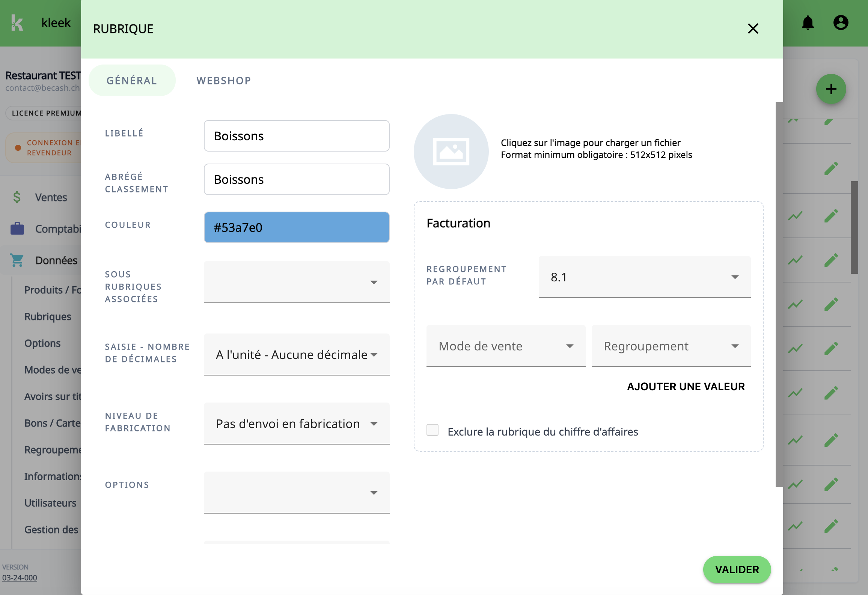Expand Regroupement par défaut 8.1 dropdown
Image resolution: width=868 pixels, height=595 pixels.
(x=644, y=277)
